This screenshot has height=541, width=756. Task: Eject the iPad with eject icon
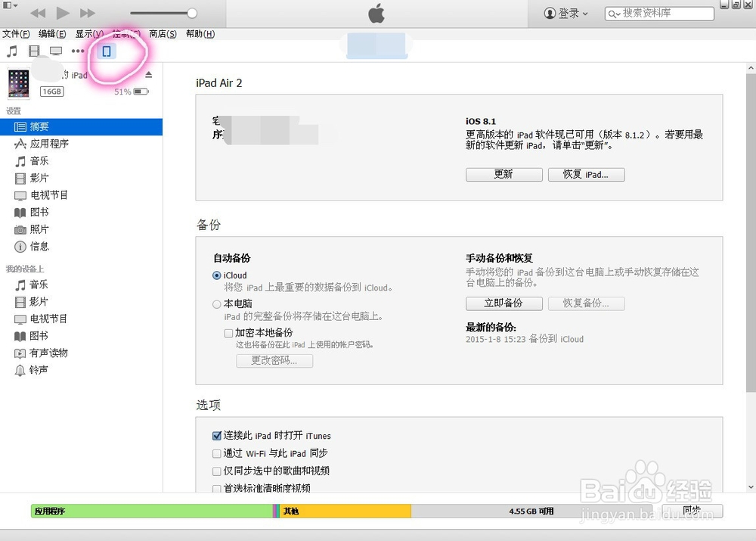tap(148, 74)
